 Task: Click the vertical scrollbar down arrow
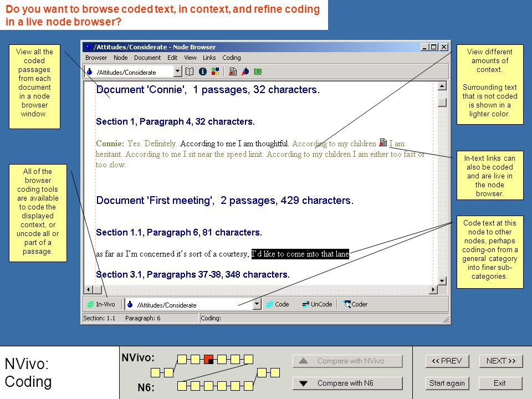pos(442,280)
